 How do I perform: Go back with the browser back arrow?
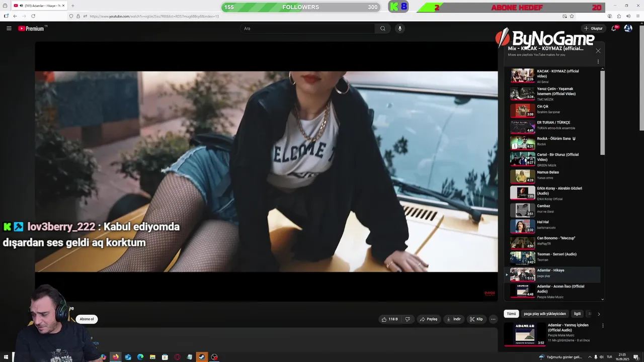point(15,16)
